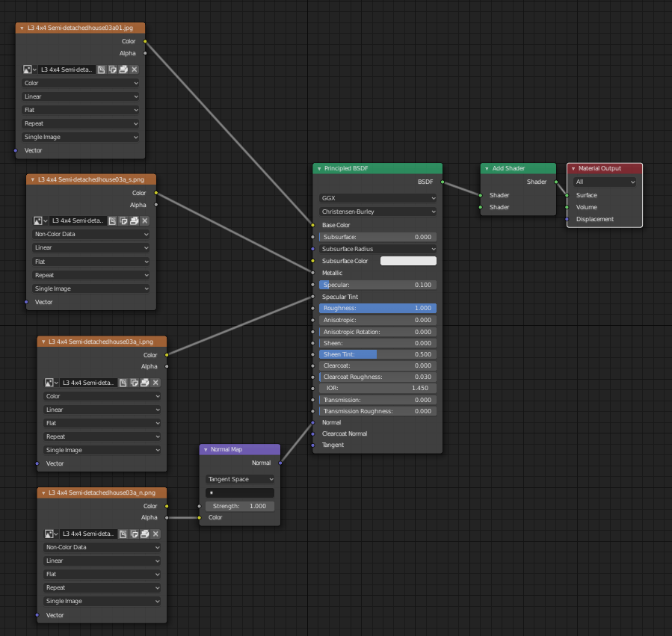Open Color space dropdown in Semi-detachedhouse03a01.jpg node
672x636 pixels.
(x=81, y=83)
